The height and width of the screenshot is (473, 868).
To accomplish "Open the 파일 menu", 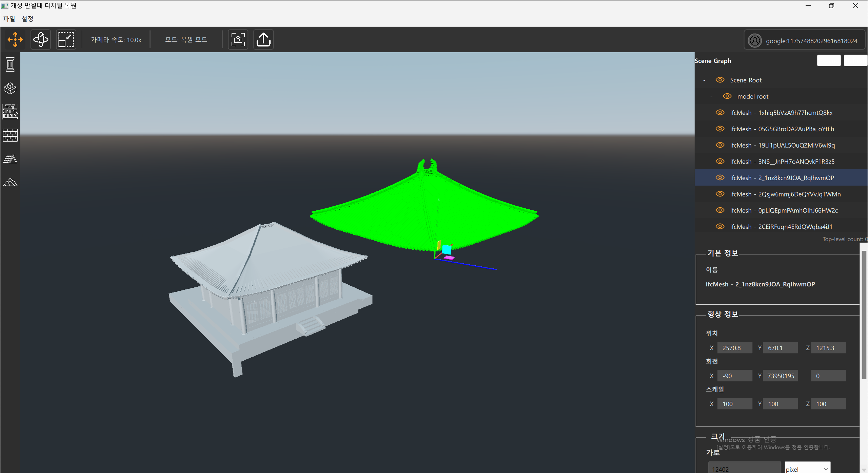I will click(x=9, y=19).
